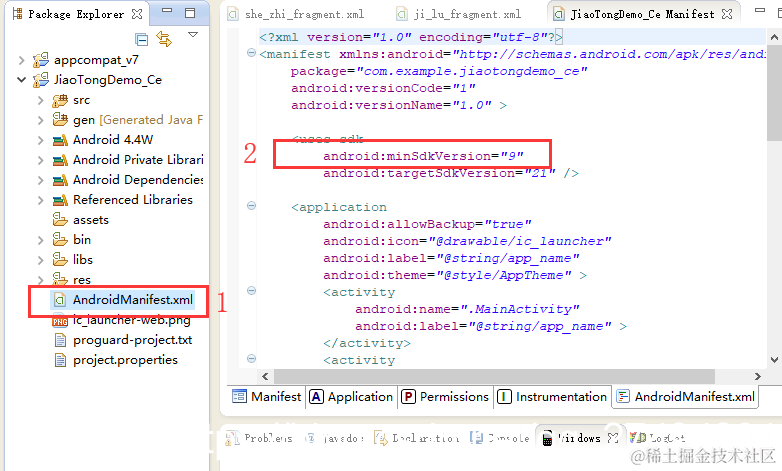Expand the libs folder
The height and width of the screenshot is (471, 782).
[x=41, y=260]
